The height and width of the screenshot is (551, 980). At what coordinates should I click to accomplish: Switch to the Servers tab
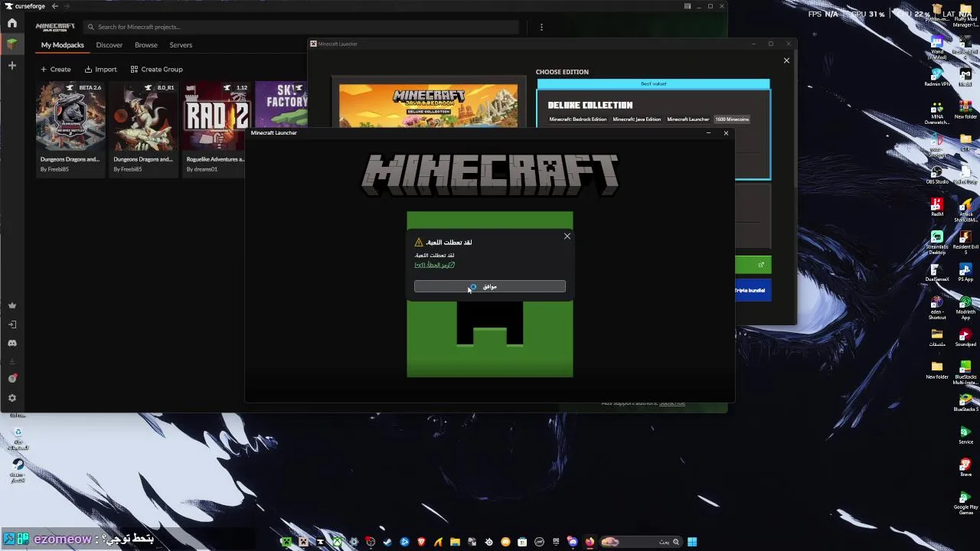click(x=181, y=45)
